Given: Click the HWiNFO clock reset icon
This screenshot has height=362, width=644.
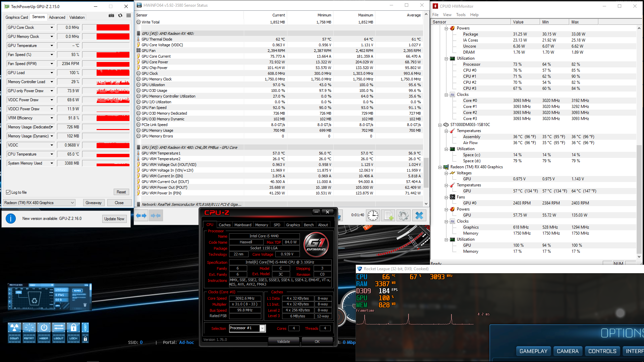Looking at the screenshot, I should (x=373, y=215).
